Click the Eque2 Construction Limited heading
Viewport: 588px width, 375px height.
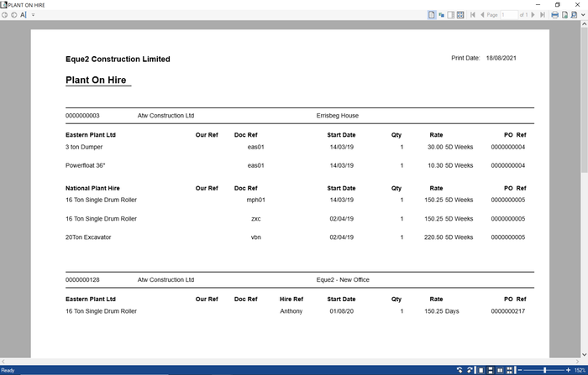[x=118, y=60]
